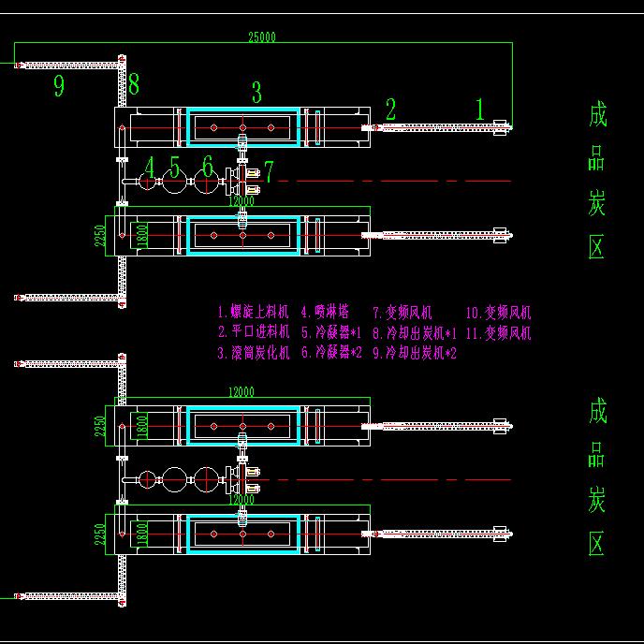Select the green number 8 label
This screenshot has height=644, width=644.
click(x=134, y=84)
